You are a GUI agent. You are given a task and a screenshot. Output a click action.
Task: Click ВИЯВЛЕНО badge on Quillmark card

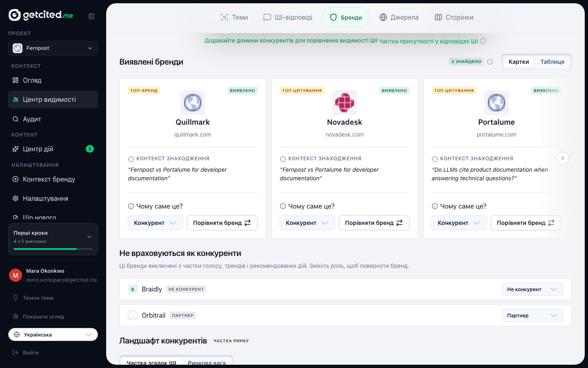[x=243, y=90]
